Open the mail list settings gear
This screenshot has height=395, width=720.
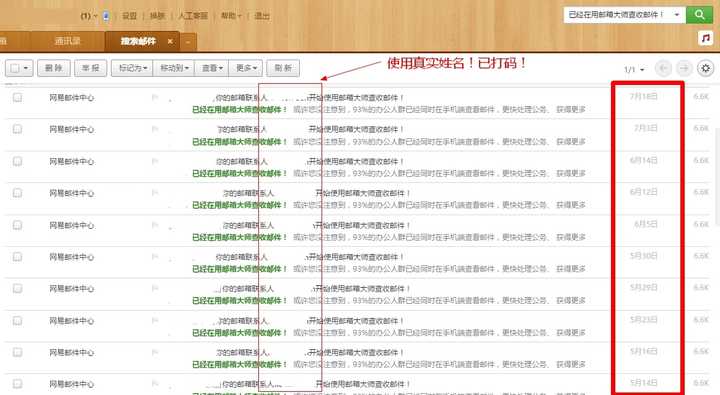[x=705, y=68]
